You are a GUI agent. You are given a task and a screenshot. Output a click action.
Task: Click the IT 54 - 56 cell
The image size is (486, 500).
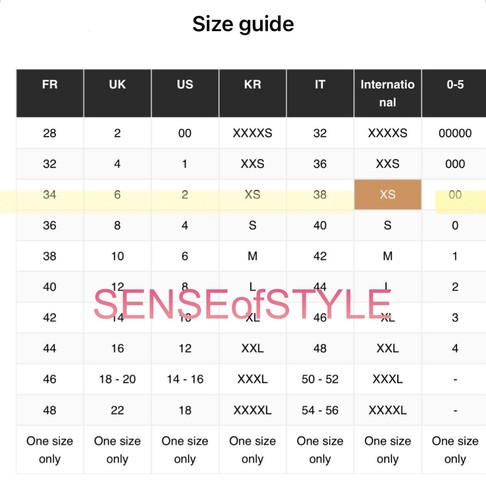320,410
